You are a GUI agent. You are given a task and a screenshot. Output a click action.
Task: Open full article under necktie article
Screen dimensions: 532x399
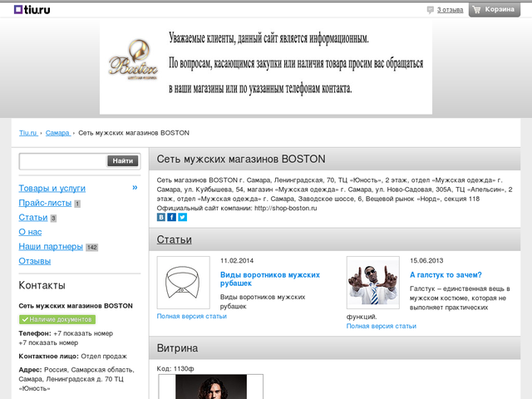pyautogui.click(x=381, y=326)
